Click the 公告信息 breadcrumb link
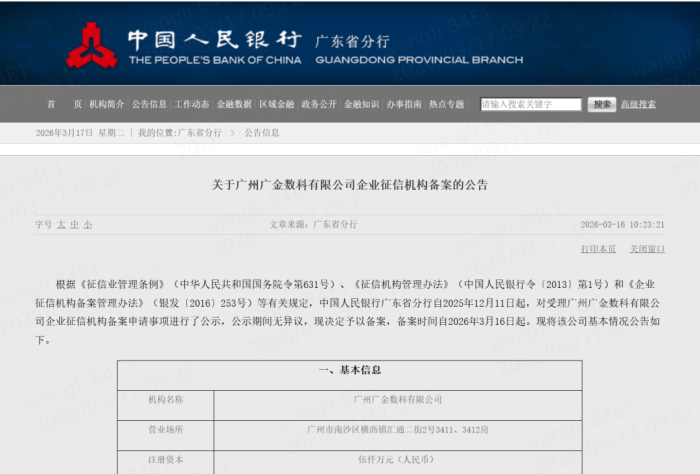 click(x=262, y=132)
